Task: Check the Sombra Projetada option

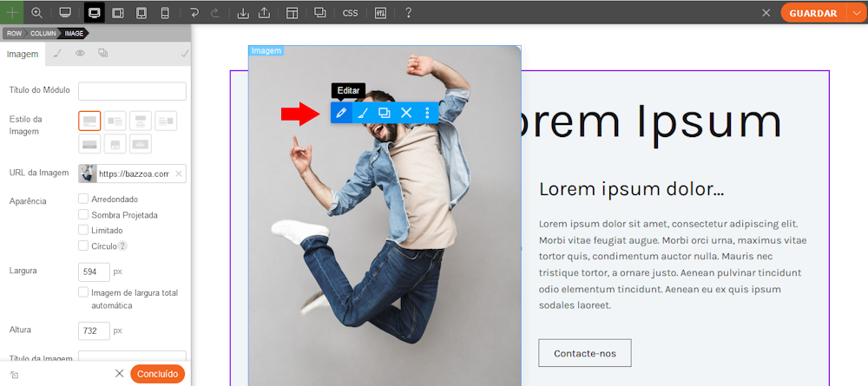Action: [x=84, y=215]
